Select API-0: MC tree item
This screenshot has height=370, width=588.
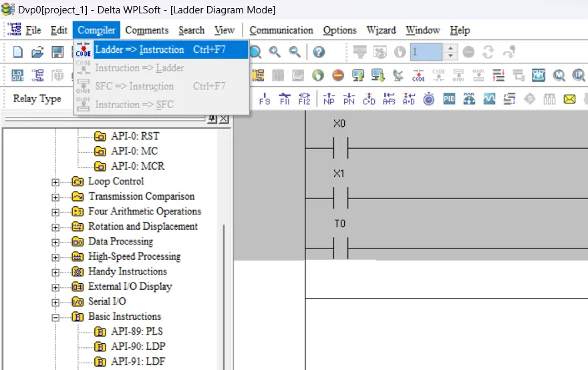point(134,151)
